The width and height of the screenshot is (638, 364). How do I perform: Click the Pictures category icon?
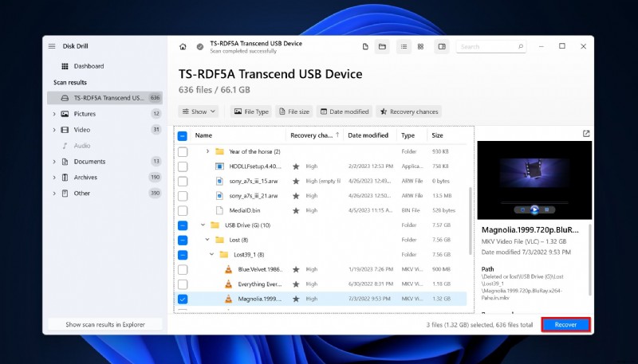[65, 114]
